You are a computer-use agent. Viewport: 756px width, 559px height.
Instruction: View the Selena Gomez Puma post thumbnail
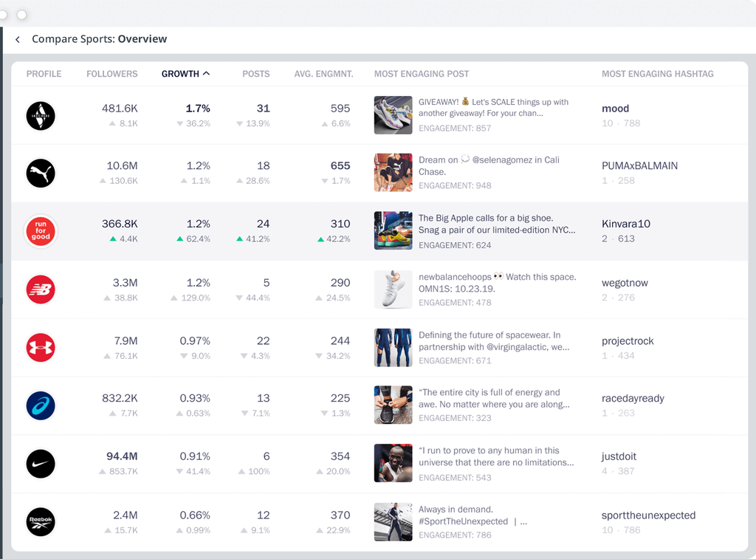[393, 173]
